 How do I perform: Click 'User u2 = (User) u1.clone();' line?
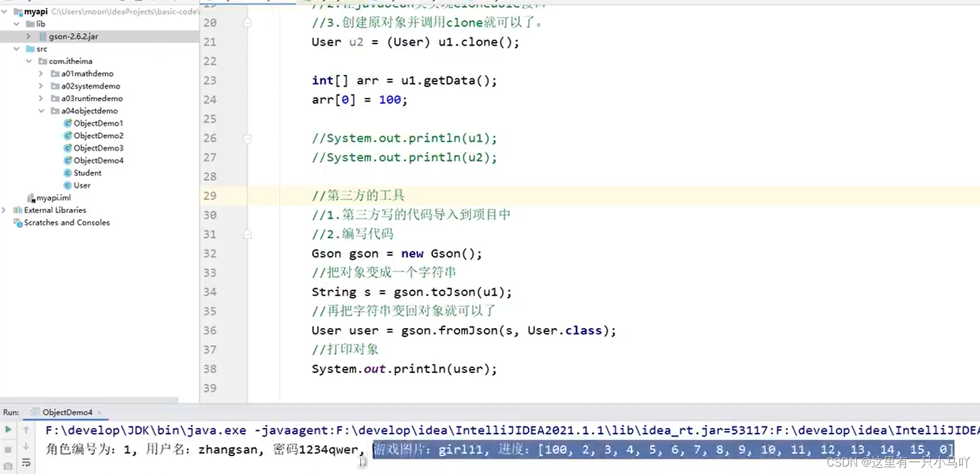point(415,42)
